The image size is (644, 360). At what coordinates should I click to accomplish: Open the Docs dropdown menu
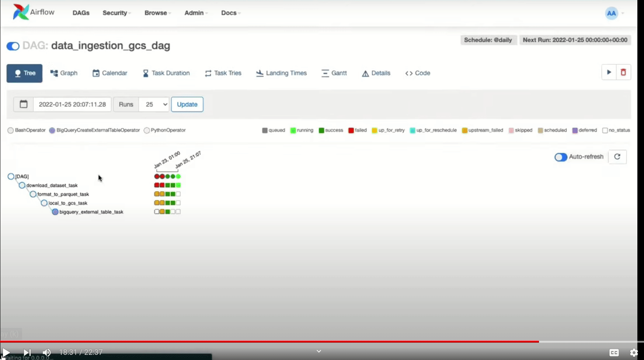[231, 13]
